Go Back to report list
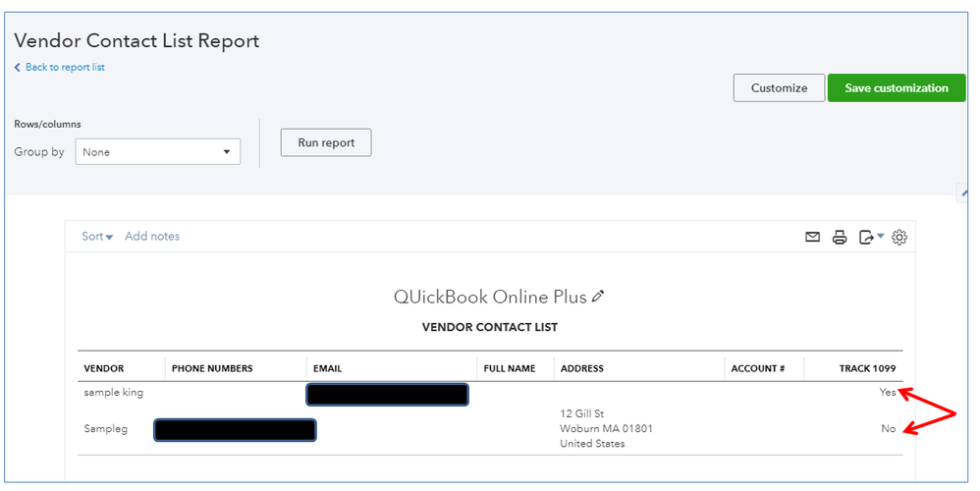Image resolution: width=980 pixels, height=491 pixels. (x=65, y=67)
